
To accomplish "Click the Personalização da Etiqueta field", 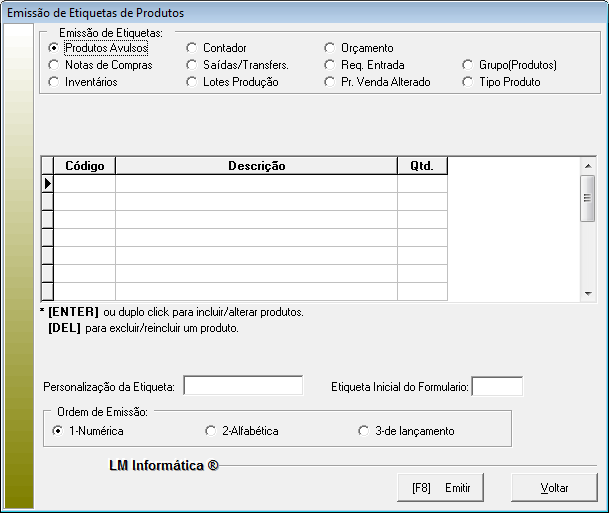I will (243, 386).
